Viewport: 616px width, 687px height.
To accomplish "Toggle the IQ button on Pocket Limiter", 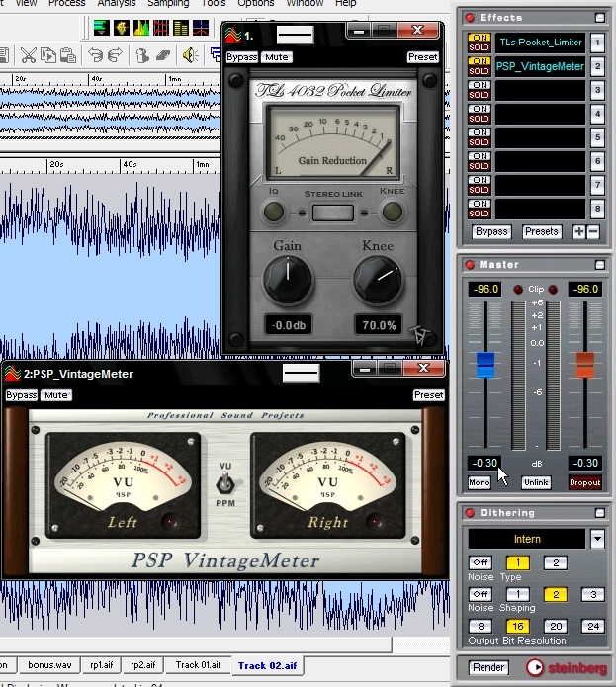I will [274, 213].
